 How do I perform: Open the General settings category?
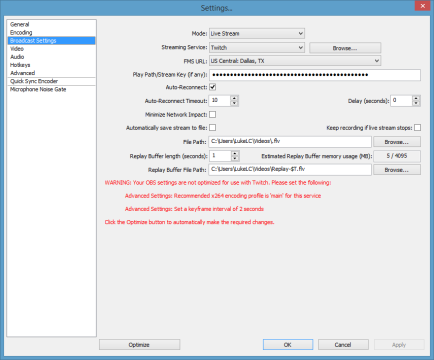coord(51,24)
